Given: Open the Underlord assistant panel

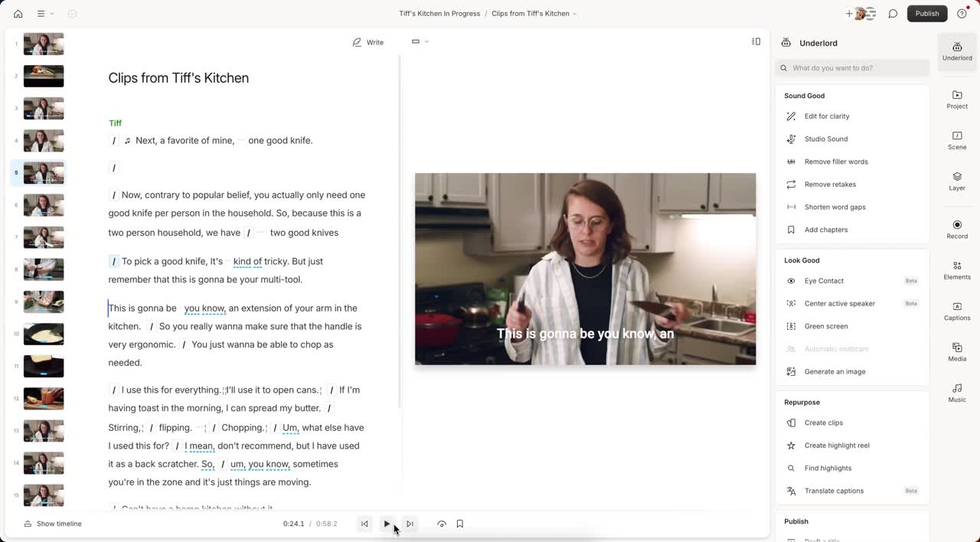Looking at the screenshot, I should [x=957, y=51].
